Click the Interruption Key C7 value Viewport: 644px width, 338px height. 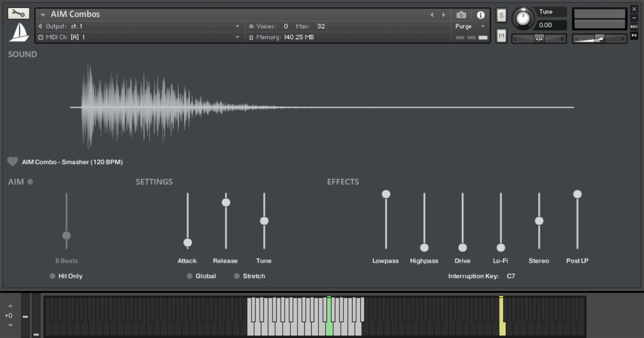click(x=511, y=276)
